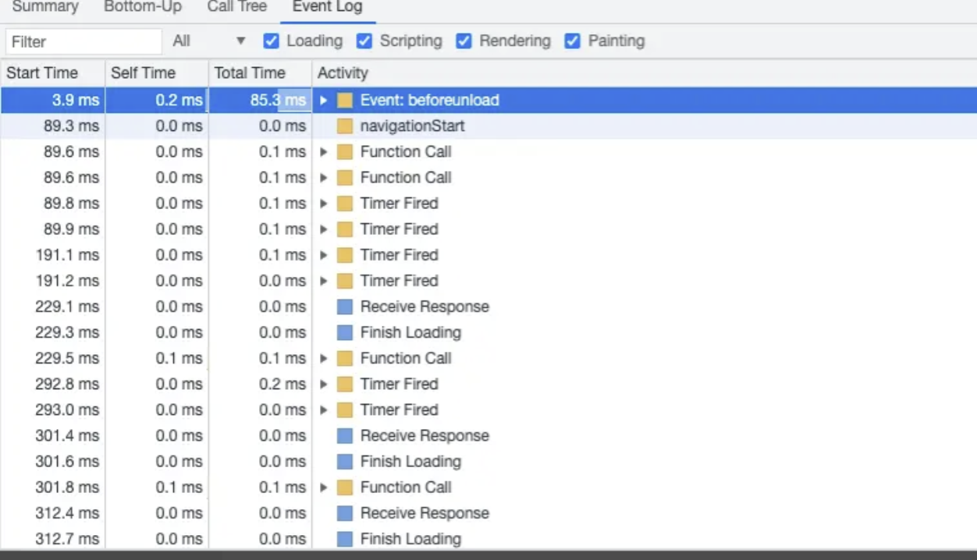Viewport: 977px width, 560px height.
Task: Toggle the Scripting checkbox
Action: coord(364,41)
